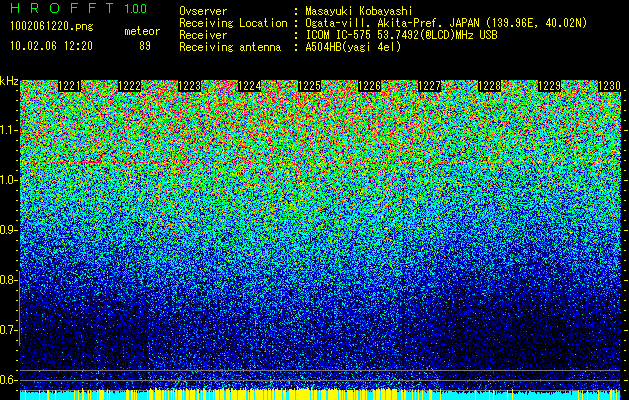This screenshot has width=629, height=400.
Task: Click the Ogata-vill. Akita-Pref. JAPAN location text
Action: click(x=446, y=23)
